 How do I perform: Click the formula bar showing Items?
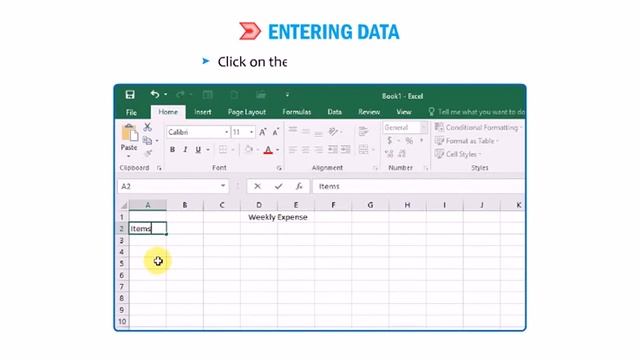point(418,186)
